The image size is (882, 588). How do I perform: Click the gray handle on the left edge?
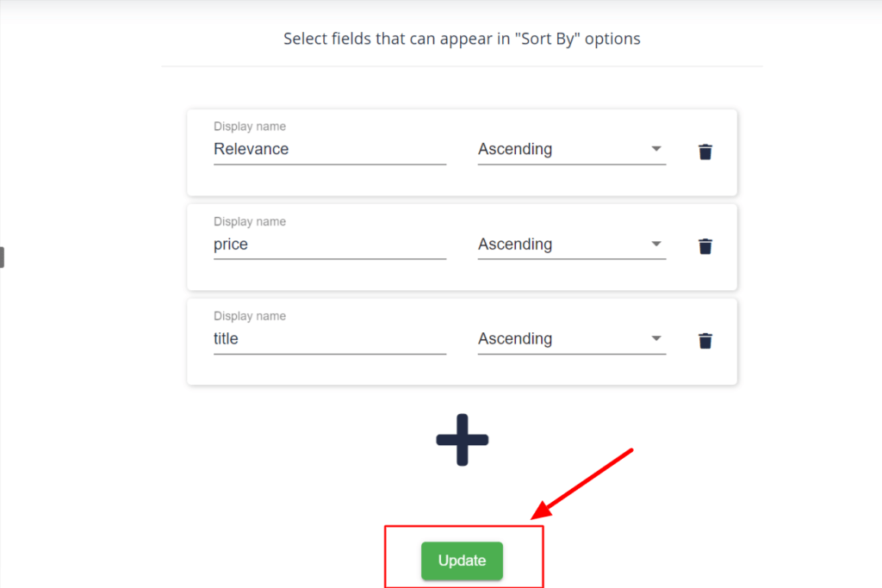[x=3, y=257]
